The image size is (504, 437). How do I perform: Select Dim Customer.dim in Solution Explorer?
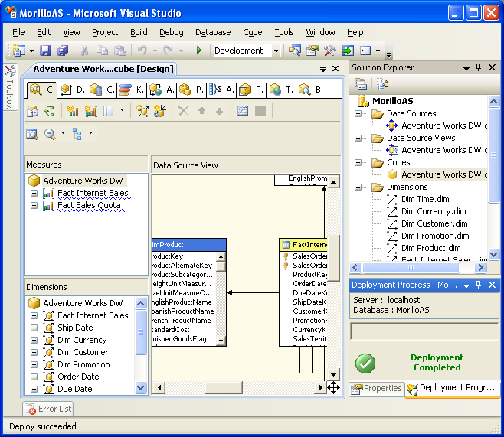(434, 223)
